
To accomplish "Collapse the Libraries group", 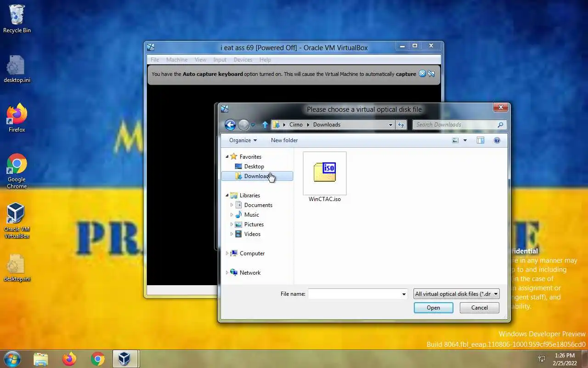I will 227,195.
